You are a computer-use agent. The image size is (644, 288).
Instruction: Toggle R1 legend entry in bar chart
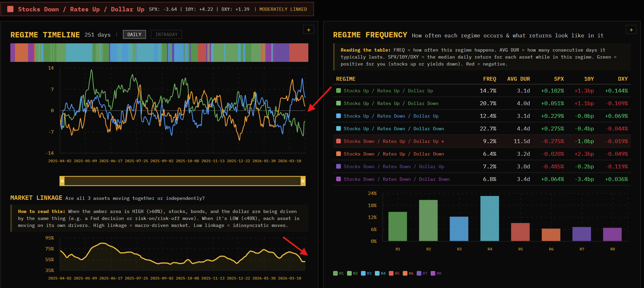click(x=339, y=273)
